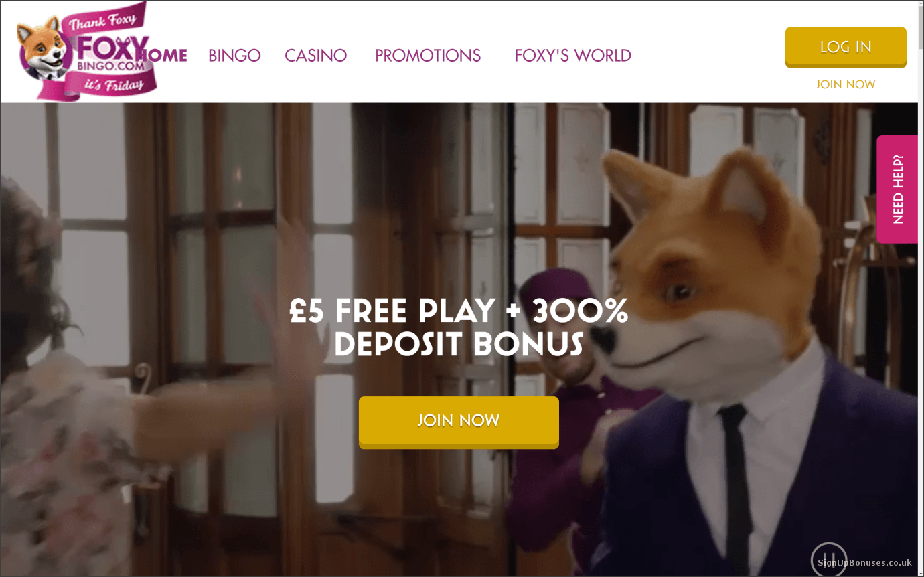
Task: Click the yellow LOG IN button
Action: point(846,47)
